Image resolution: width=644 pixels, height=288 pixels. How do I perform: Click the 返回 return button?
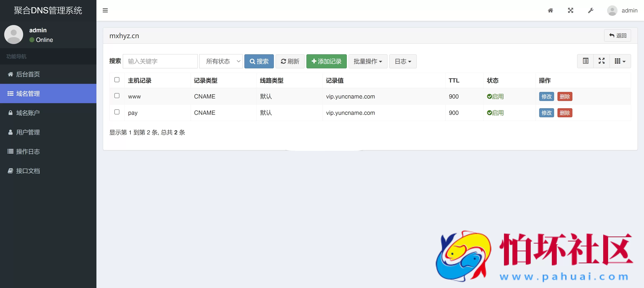tap(617, 36)
